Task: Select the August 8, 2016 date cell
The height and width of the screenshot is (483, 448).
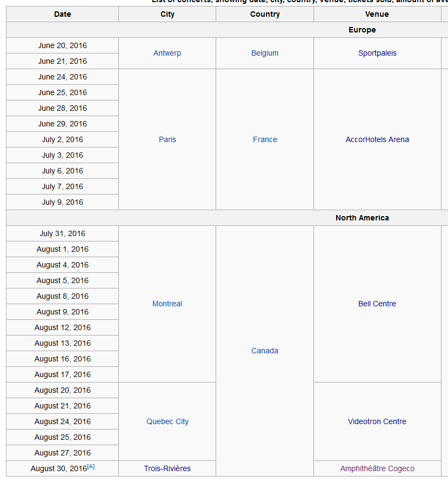Action: point(63,296)
